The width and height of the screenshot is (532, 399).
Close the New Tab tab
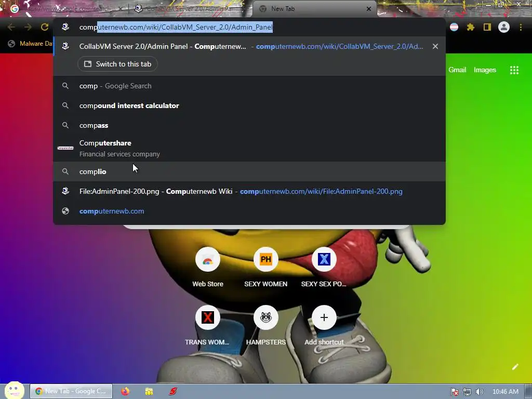[x=369, y=9]
